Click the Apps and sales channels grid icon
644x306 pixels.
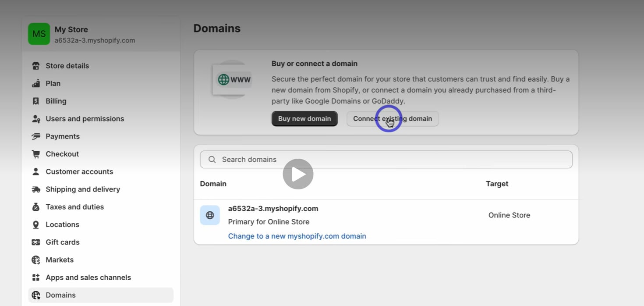[x=36, y=278]
